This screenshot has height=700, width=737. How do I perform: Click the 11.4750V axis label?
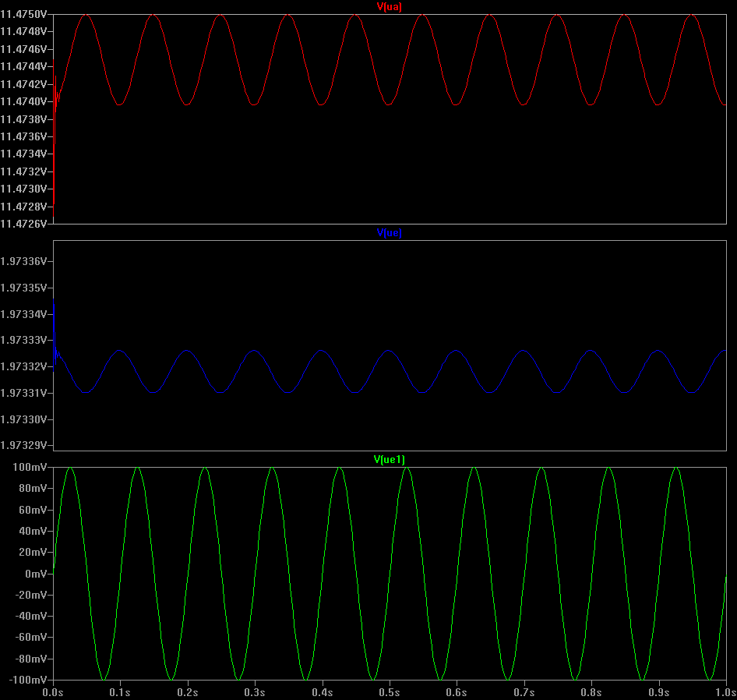(x=23, y=15)
